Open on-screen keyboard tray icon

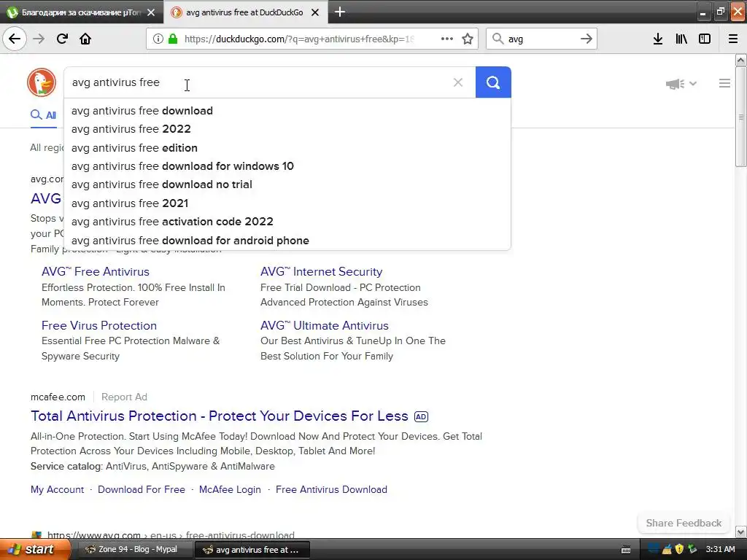(x=626, y=550)
